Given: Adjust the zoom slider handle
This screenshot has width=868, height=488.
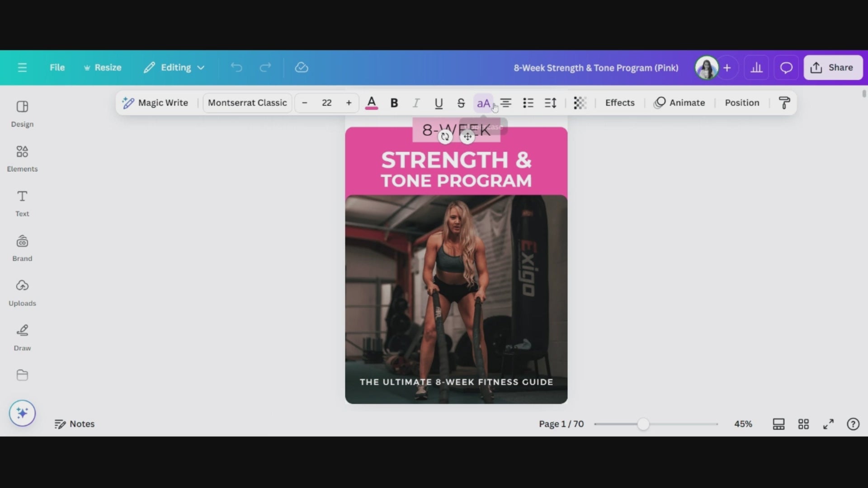Looking at the screenshot, I should click(x=643, y=424).
